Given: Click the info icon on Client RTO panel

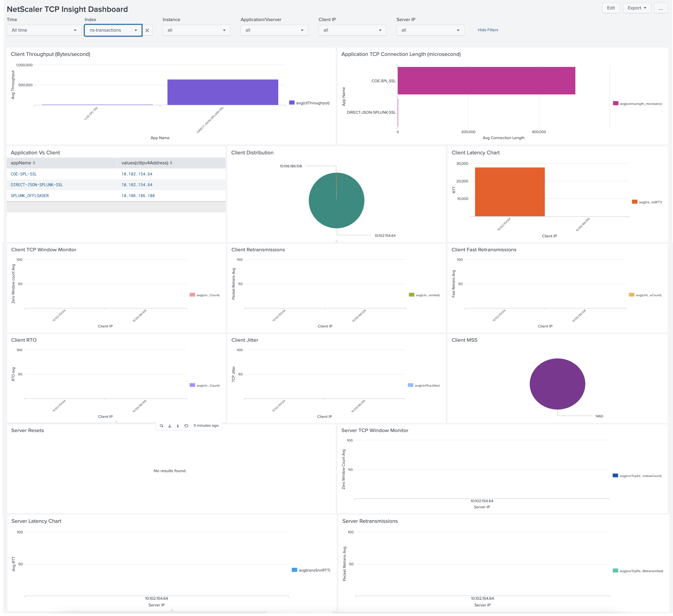Looking at the screenshot, I should pyautogui.click(x=178, y=425).
